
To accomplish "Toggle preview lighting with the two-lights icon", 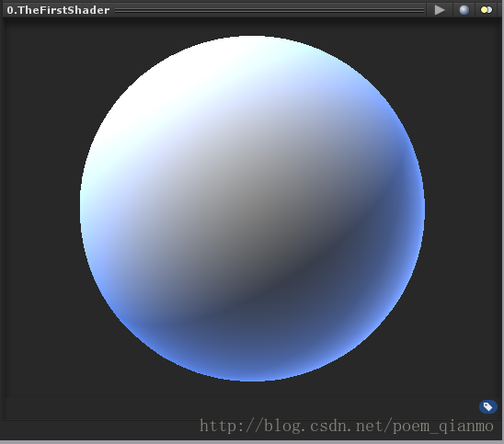I will click(x=486, y=10).
